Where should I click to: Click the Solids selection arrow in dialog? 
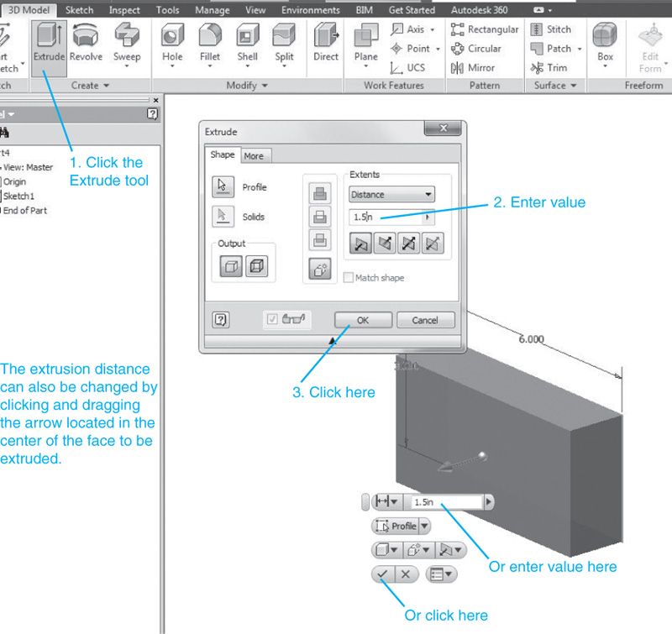(x=223, y=217)
